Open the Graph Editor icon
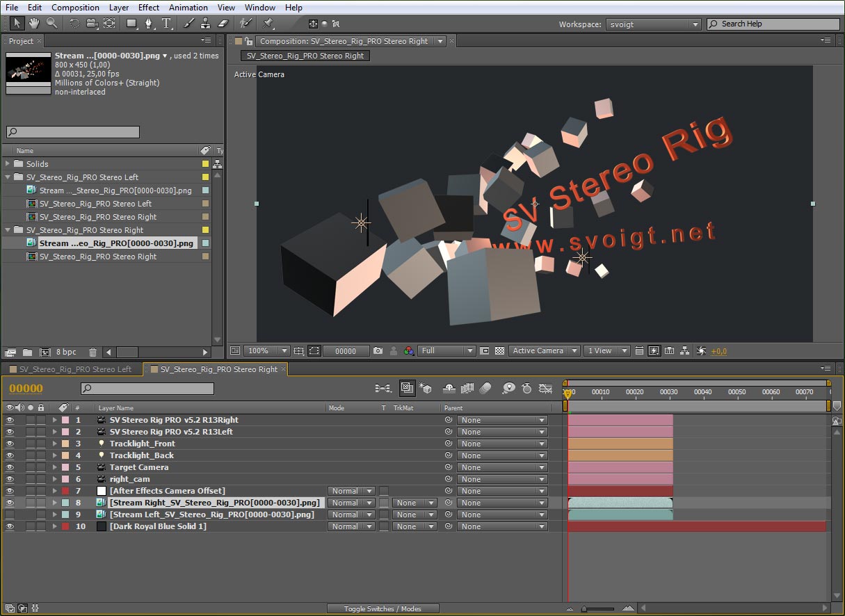Screen dimensions: 845x616 (546, 389)
